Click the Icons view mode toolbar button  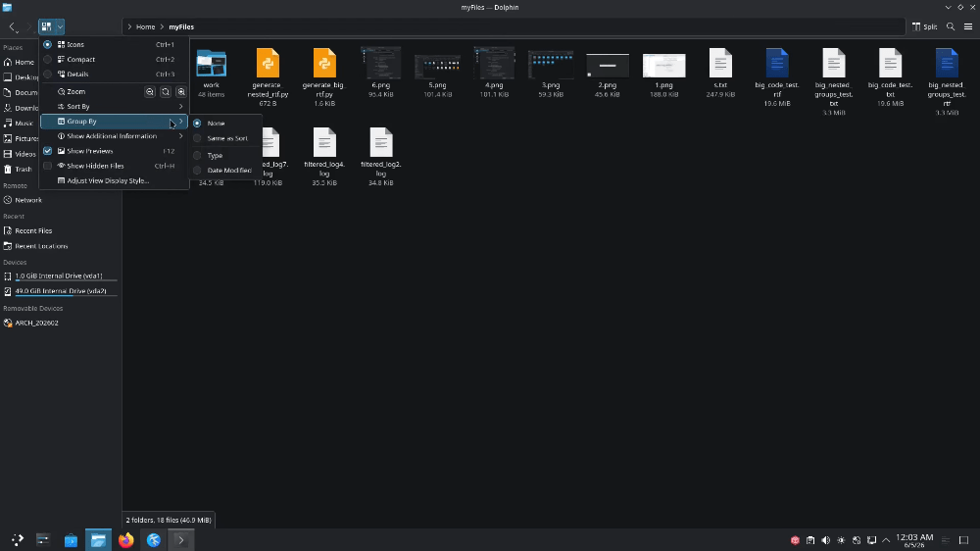(46, 26)
